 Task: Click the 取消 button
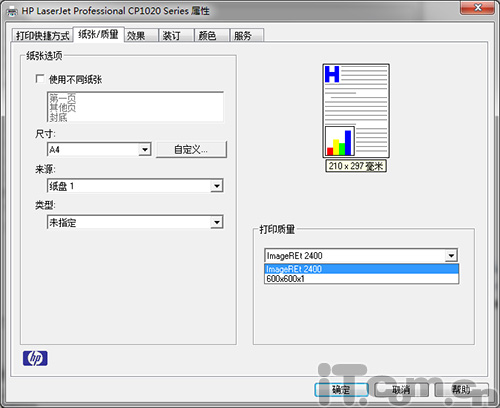point(401,390)
